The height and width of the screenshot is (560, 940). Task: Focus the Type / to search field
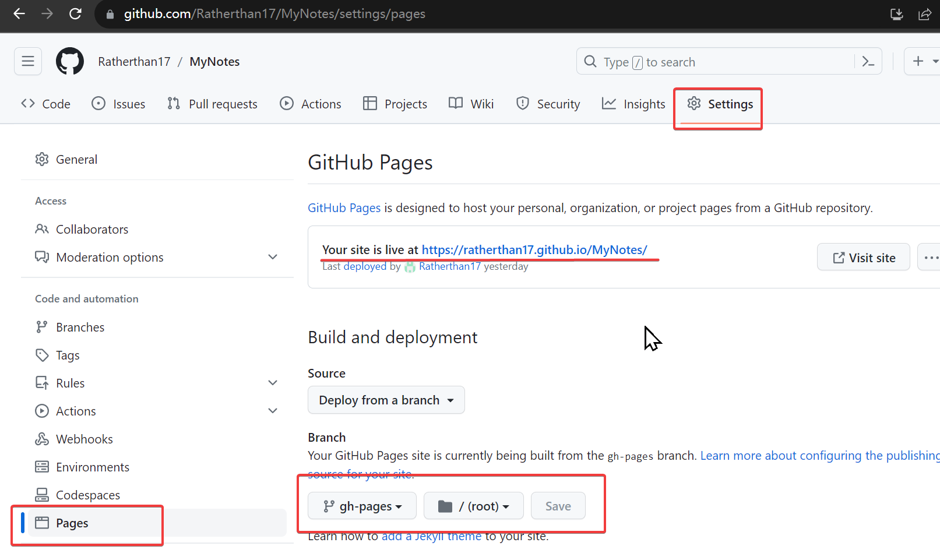coord(729,61)
